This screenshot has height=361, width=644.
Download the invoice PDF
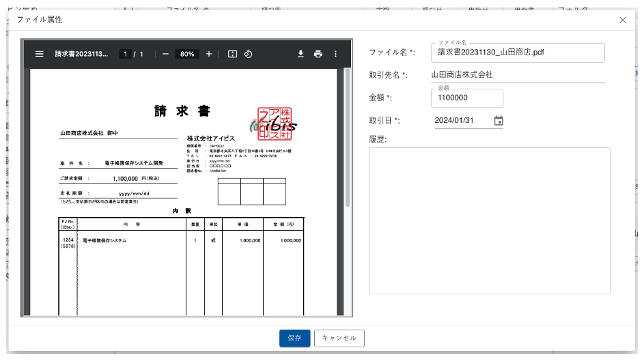click(300, 54)
